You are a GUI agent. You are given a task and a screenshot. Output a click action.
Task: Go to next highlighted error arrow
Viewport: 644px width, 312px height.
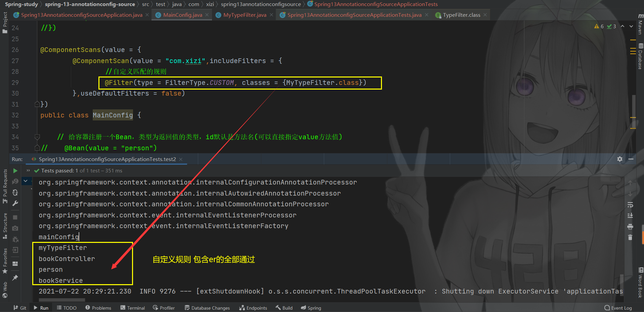coord(631,26)
